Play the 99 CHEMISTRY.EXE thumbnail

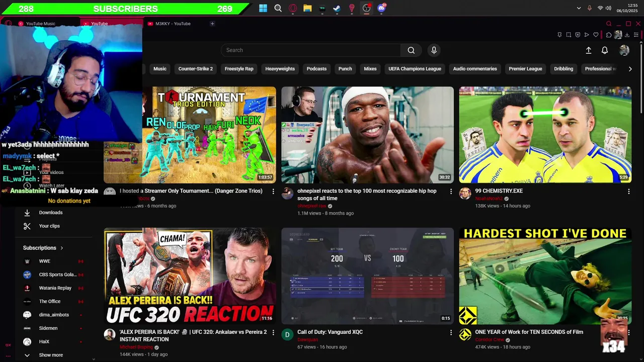coord(545,135)
